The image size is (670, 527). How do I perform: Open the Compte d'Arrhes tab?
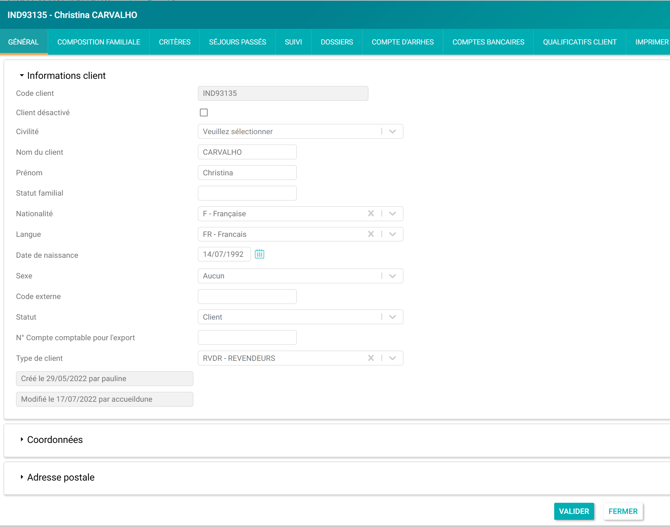click(x=402, y=42)
